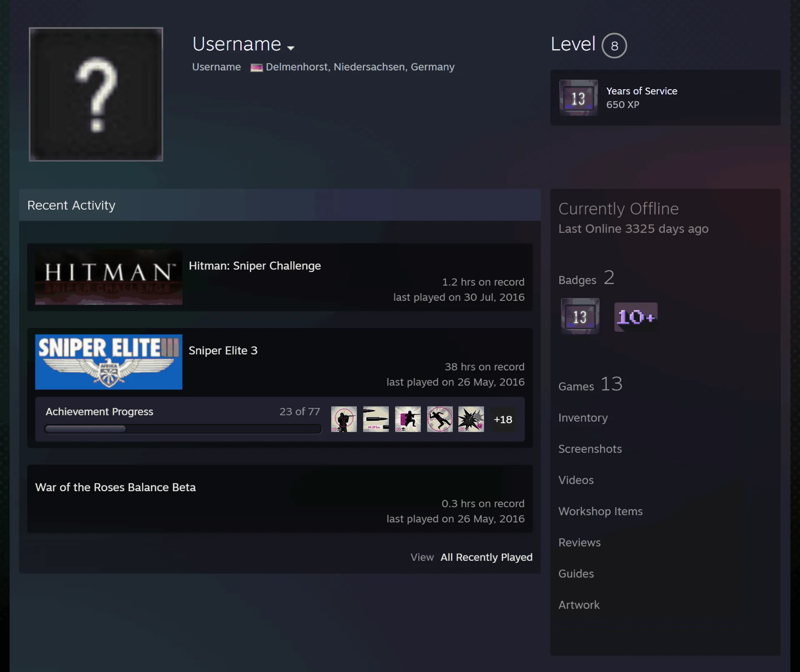Click the 650 XP text
This screenshot has width=800, height=672.
pyautogui.click(x=622, y=105)
